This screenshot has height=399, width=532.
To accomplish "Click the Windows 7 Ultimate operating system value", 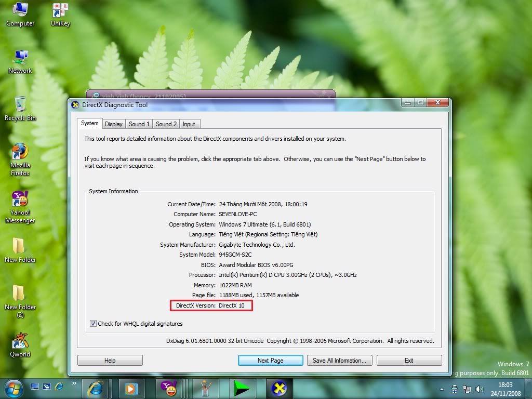I will click(x=265, y=224).
